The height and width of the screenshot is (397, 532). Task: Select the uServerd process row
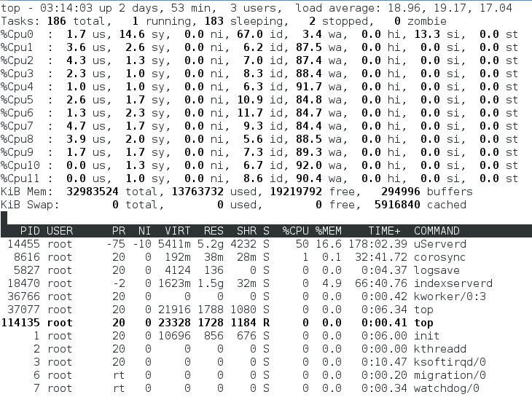[x=442, y=244]
